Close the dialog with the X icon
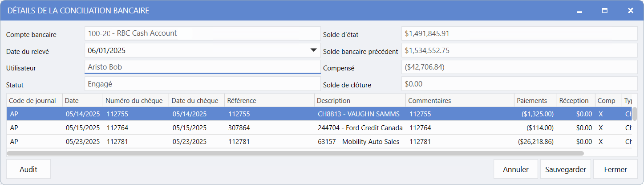 click(x=630, y=11)
